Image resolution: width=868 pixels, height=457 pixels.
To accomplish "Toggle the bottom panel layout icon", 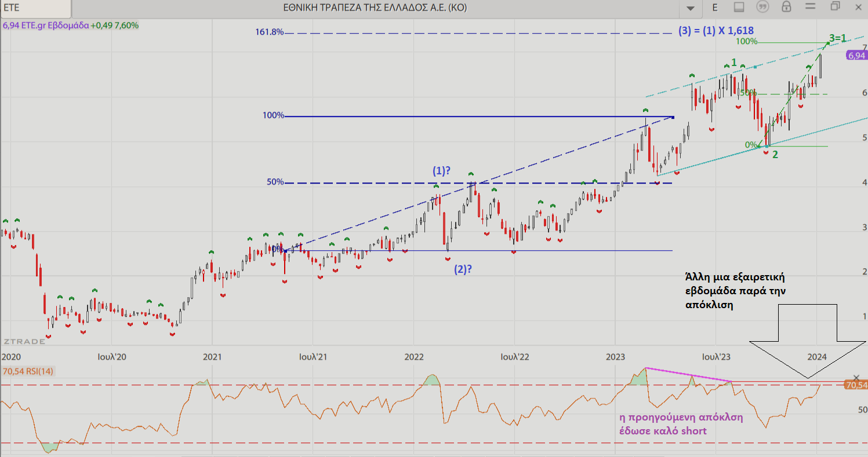I will (x=739, y=7).
